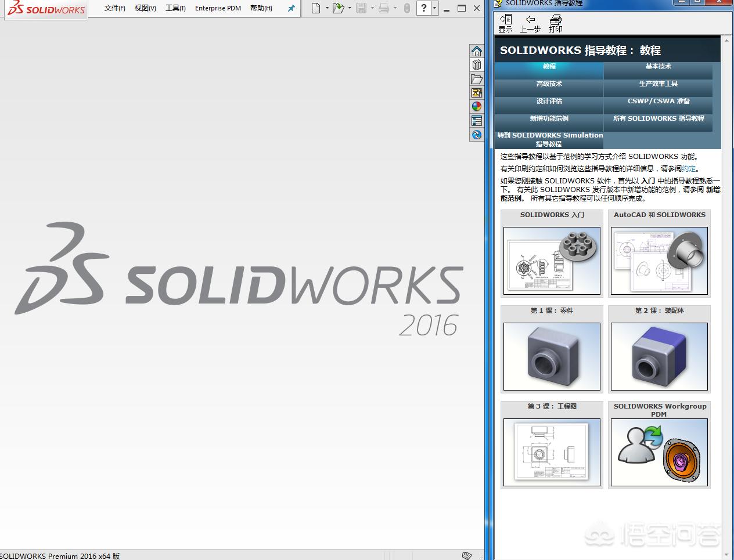Open the Enterprise PDM menu

(218, 8)
